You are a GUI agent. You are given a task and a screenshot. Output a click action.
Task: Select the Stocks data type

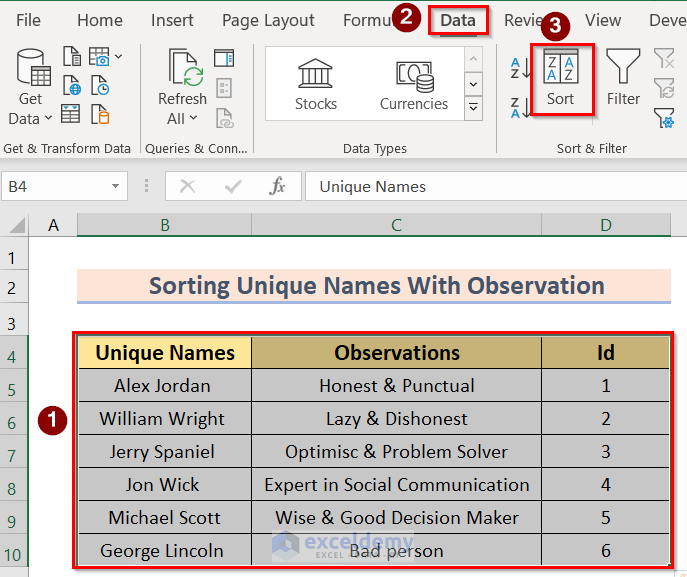click(316, 84)
